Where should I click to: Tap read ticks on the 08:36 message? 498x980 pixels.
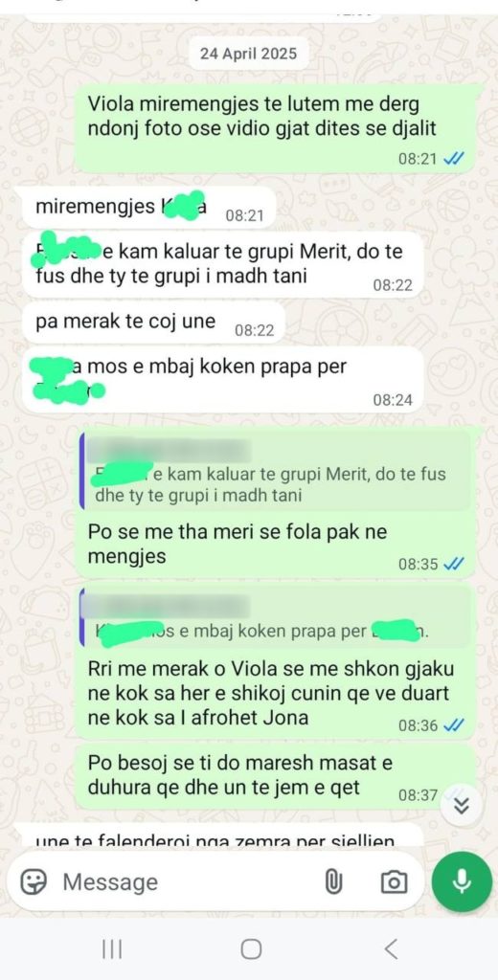point(453,725)
